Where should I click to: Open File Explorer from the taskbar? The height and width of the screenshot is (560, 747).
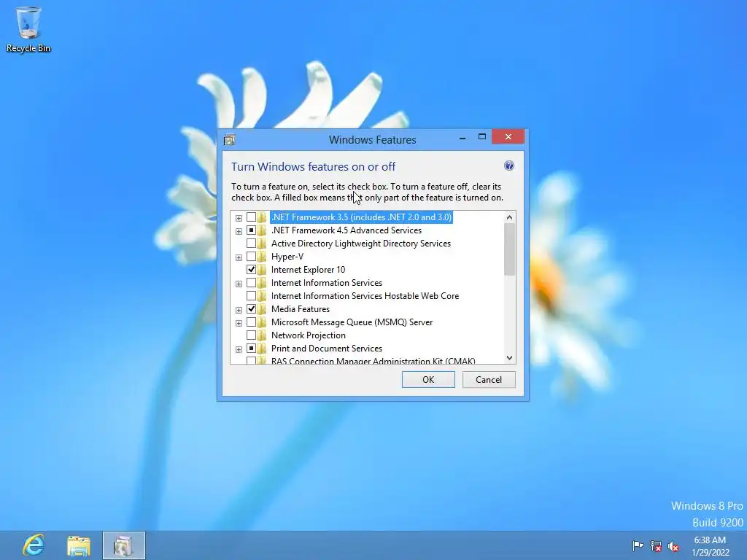click(79, 545)
